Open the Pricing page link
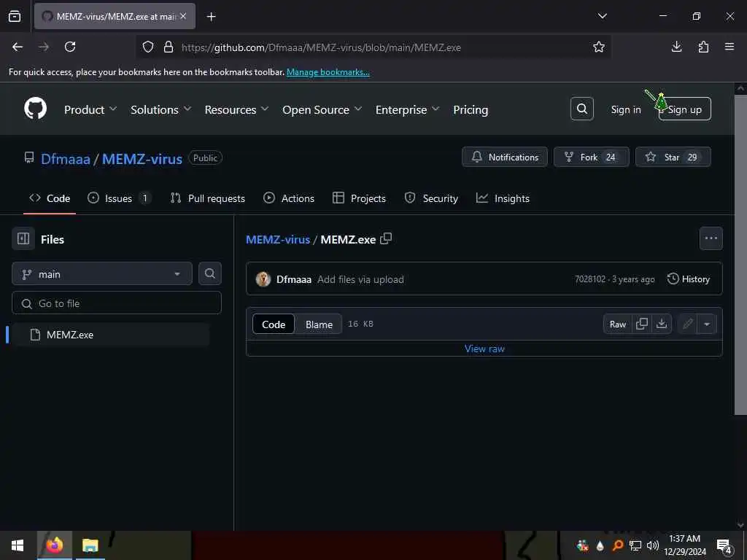Viewport: 747px width, 560px height. 471,109
